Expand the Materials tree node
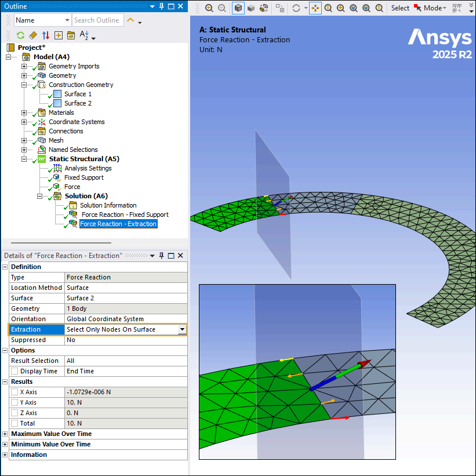The height and width of the screenshot is (476, 476). [24, 112]
